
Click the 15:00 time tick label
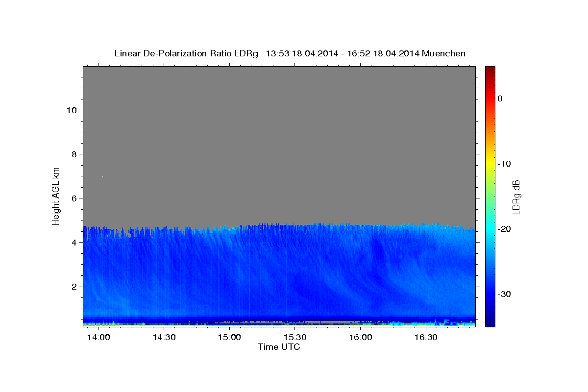230,338
